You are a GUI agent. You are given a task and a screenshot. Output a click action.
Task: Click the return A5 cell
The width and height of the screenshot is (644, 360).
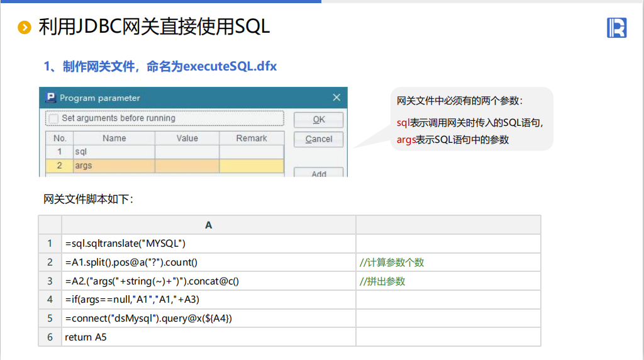pyautogui.click(x=208, y=337)
